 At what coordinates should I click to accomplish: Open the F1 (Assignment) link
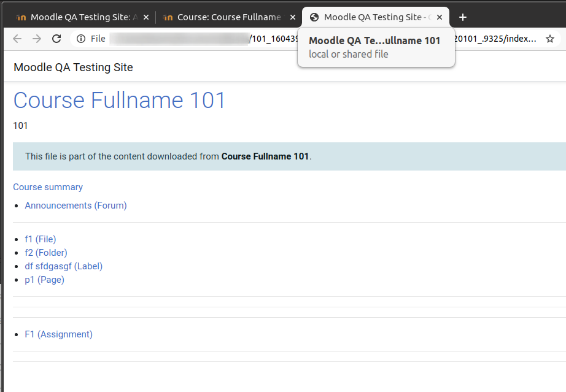58,334
